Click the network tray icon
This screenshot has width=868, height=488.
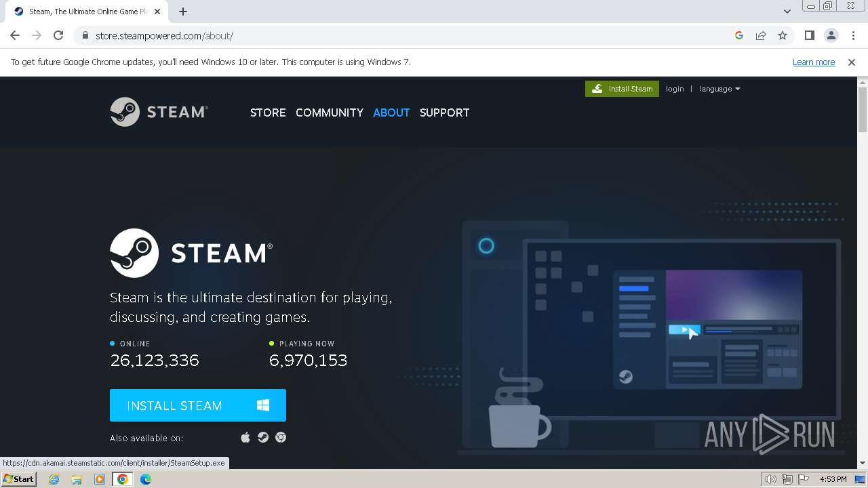[787, 479]
